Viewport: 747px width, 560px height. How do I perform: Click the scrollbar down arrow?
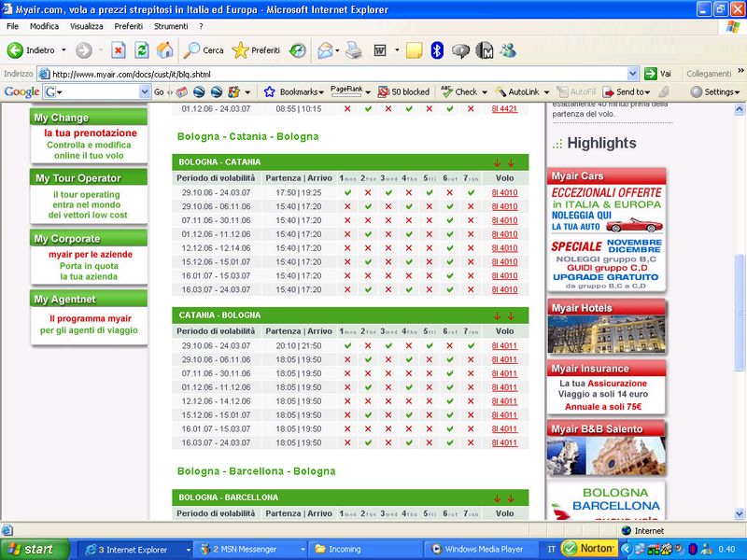[x=739, y=514]
